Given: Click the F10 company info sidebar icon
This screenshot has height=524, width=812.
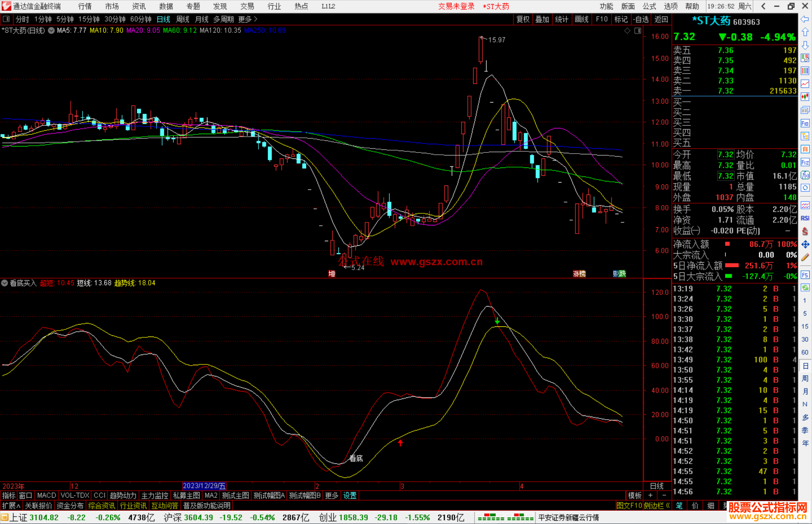Looking at the screenshot, I should pos(805,124).
